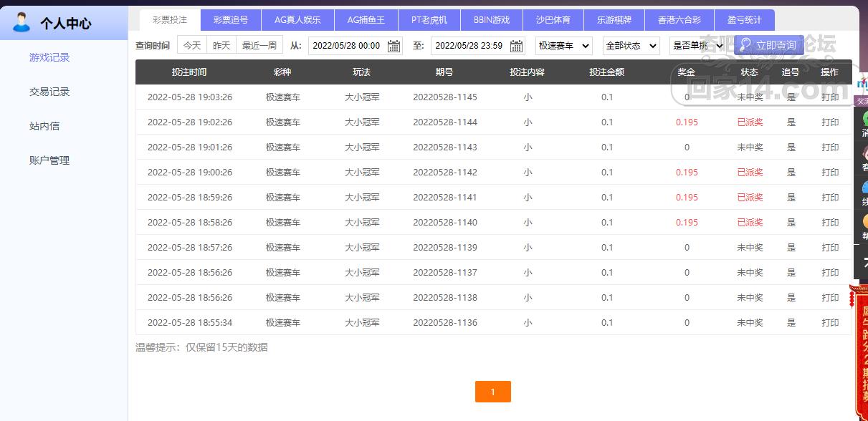This screenshot has height=421, width=868.
Task: Switch to the 彩票追号 tab
Action: pos(230,20)
